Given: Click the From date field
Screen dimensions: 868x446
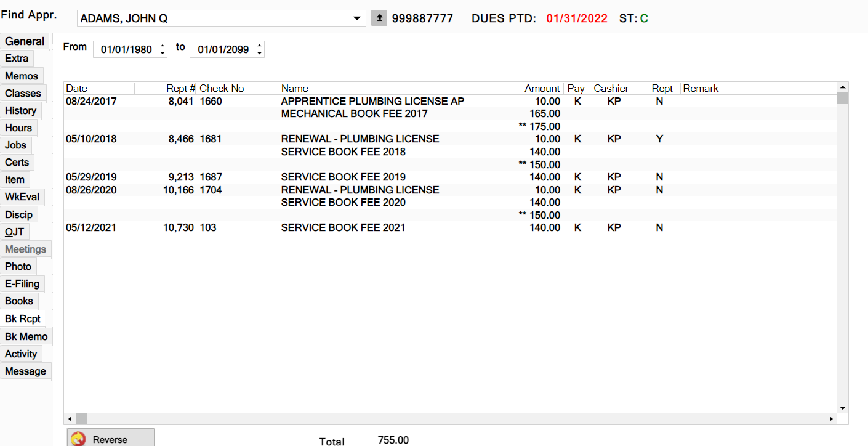Looking at the screenshot, I should 126,50.
